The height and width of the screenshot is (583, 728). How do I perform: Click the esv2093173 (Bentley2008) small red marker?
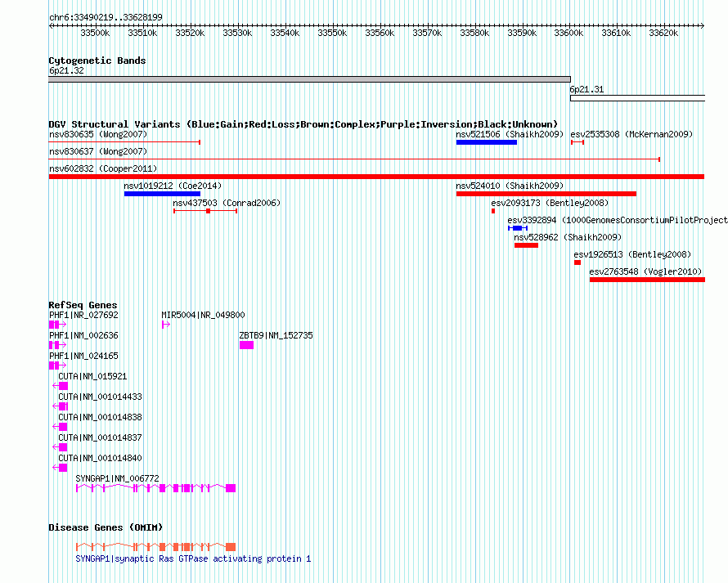click(493, 211)
